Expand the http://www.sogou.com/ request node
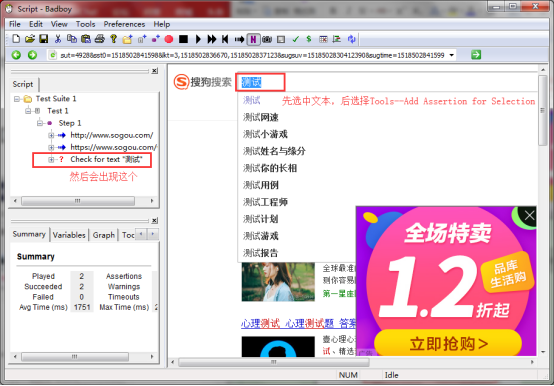Viewport: 554px width, 386px height. (x=51, y=135)
